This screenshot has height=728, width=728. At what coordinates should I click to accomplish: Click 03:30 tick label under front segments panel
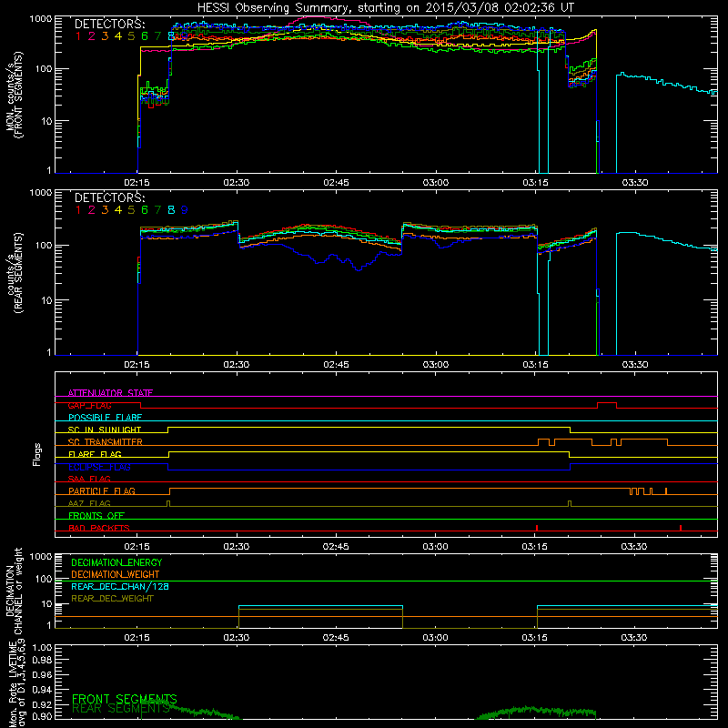634,183
